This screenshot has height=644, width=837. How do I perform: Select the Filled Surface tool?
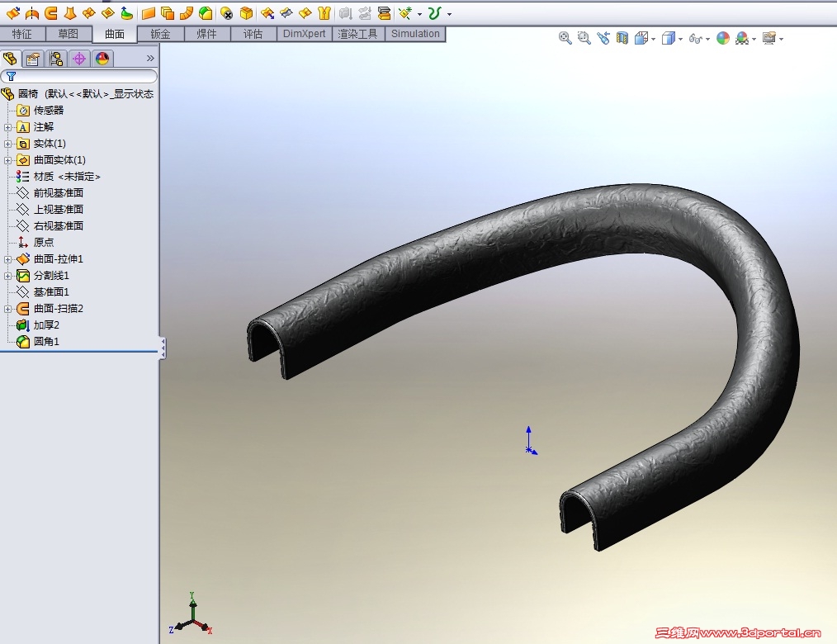[108, 13]
